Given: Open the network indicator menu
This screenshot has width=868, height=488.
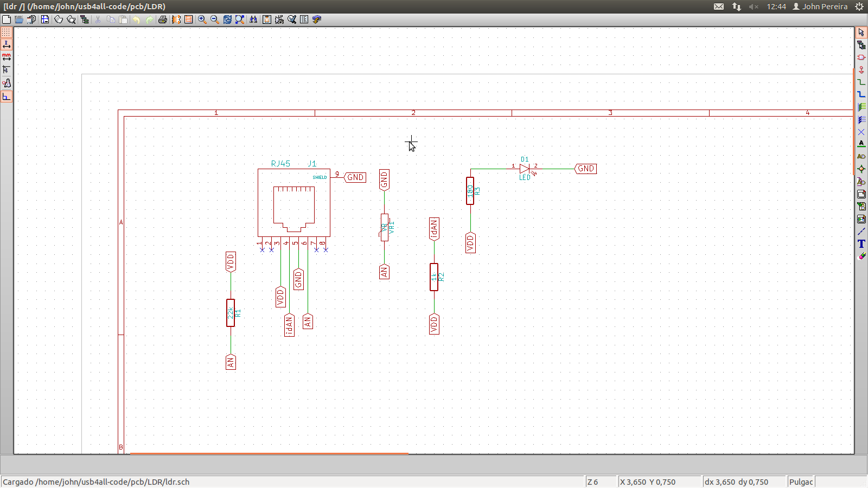Looking at the screenshot, I should click(736, 7).
